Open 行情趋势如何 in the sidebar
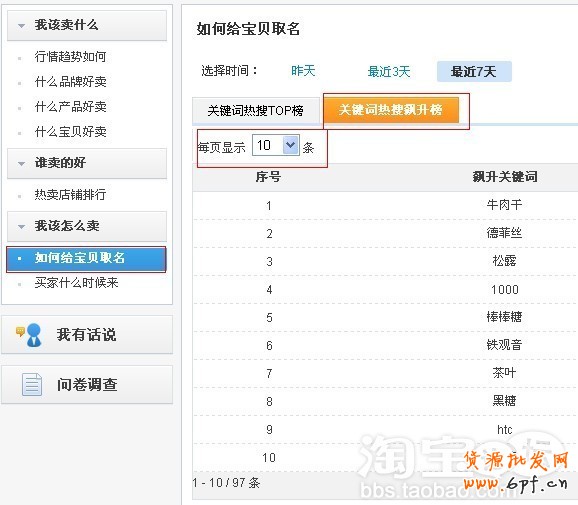The image size is (578, 505). coord(70,57)
